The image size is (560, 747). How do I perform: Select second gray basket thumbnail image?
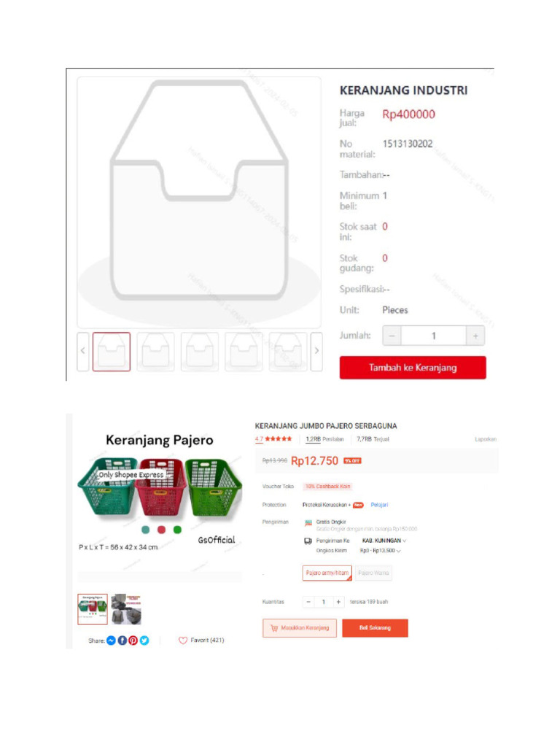127,609
